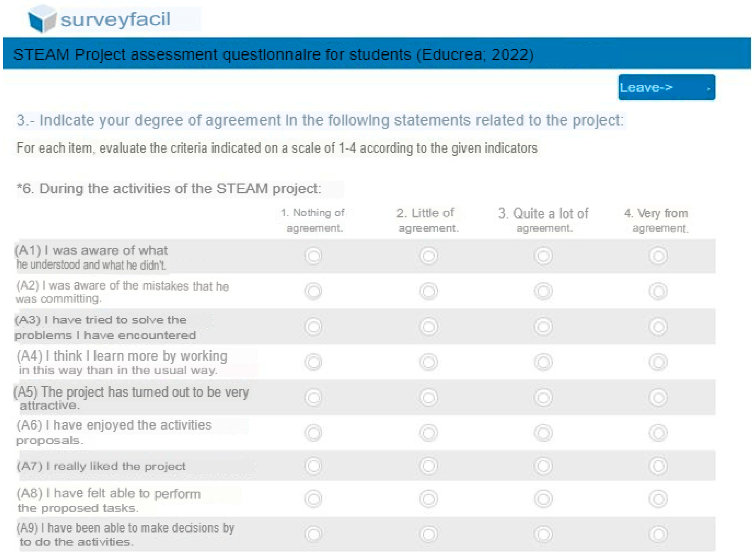Click the surveyfacil cube logo icon
Screen dimensions: 756x556
(x=42, y=19)
